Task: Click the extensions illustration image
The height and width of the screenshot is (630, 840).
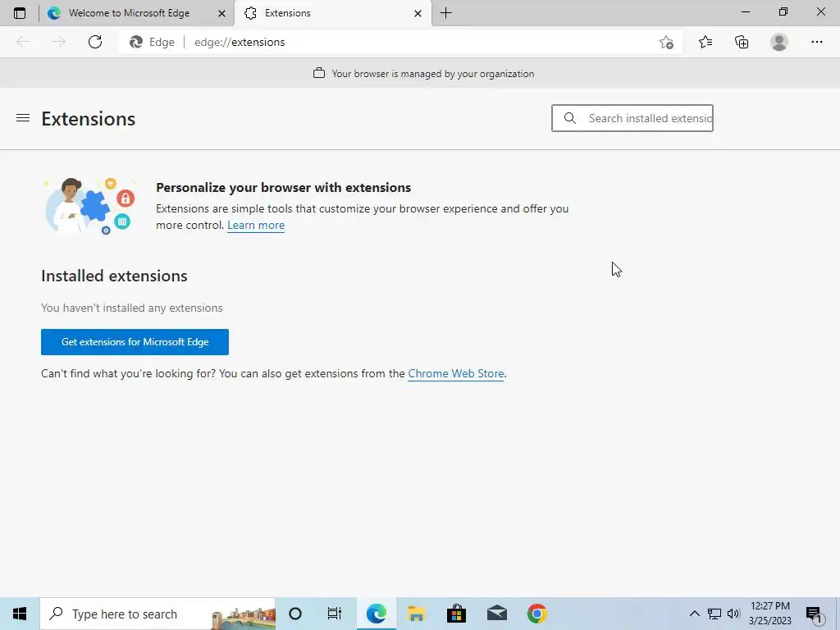Action: 89,206
